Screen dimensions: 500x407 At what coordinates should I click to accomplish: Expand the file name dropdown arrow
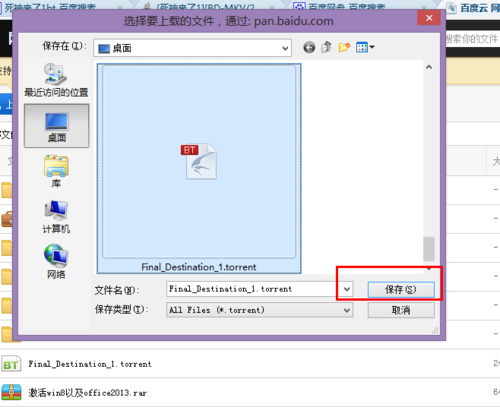pos(347,289)
